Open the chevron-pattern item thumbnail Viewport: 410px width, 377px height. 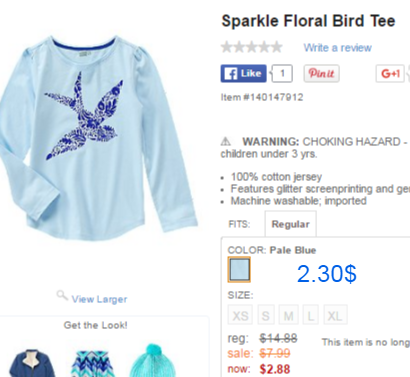(x=93, y=363)
